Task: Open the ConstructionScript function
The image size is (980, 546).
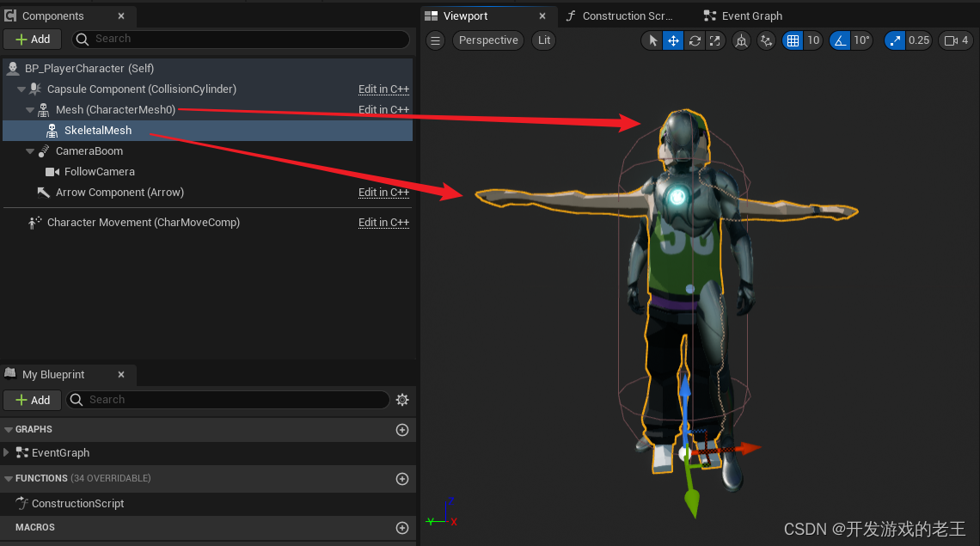Action: coord(77,504)
